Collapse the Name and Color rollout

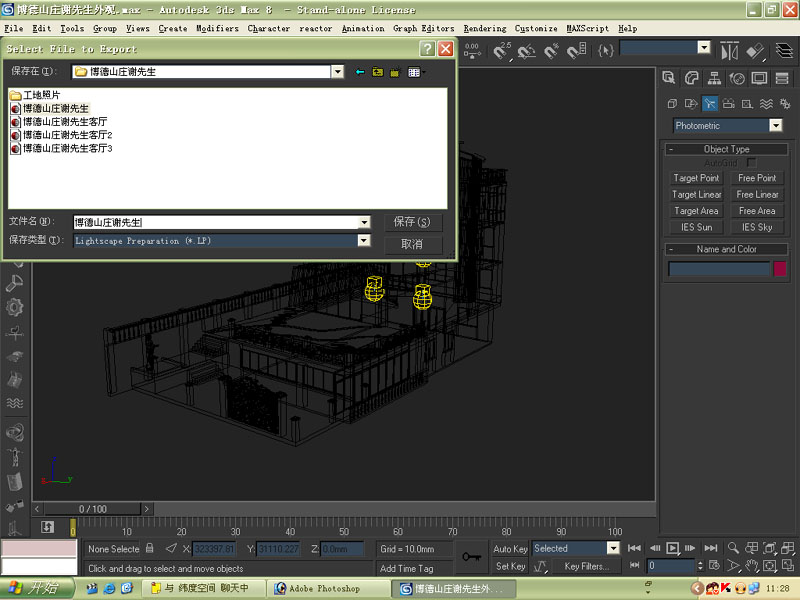click(x=727, y=249)
